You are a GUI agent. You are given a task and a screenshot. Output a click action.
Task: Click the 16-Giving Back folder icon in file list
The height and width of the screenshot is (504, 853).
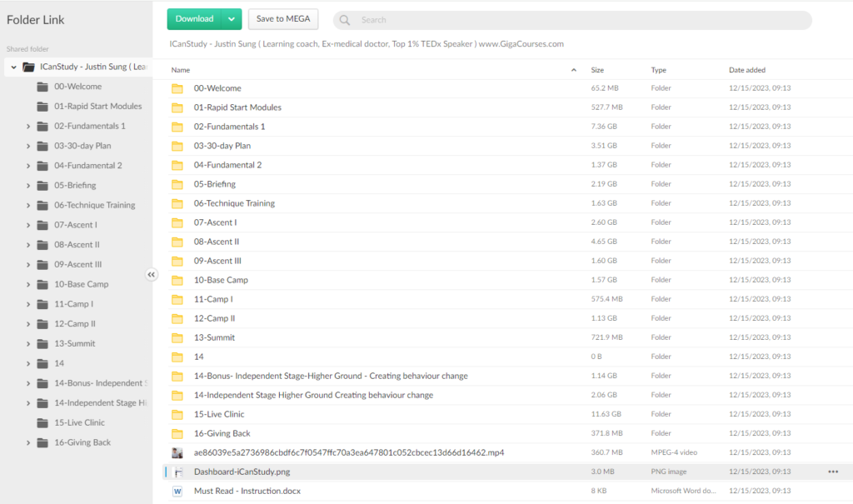point(177,433)
